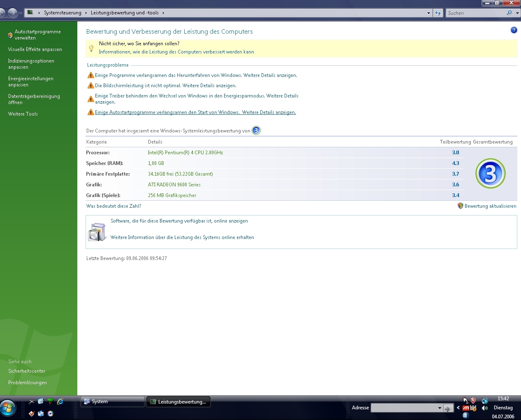Click the blue document icon beside the scissors
The image size is (521, 420).
(41, 401)
